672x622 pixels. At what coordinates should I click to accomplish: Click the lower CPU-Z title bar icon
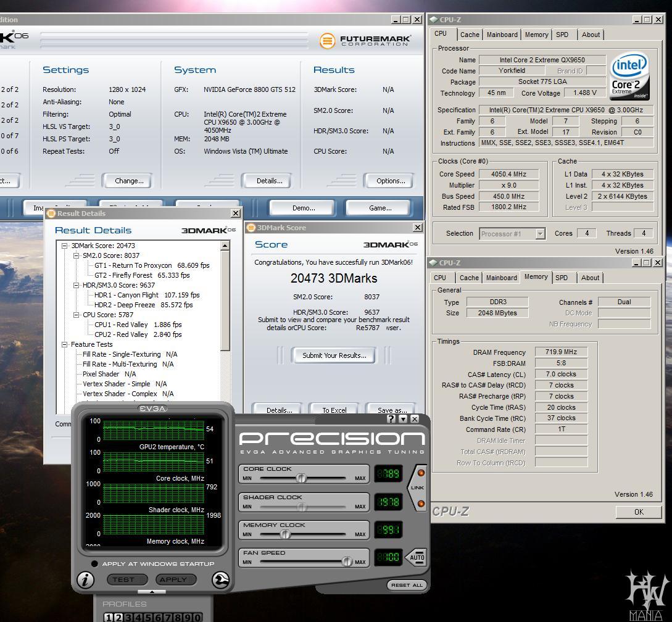pyautogui.click(x=434, y=263)
